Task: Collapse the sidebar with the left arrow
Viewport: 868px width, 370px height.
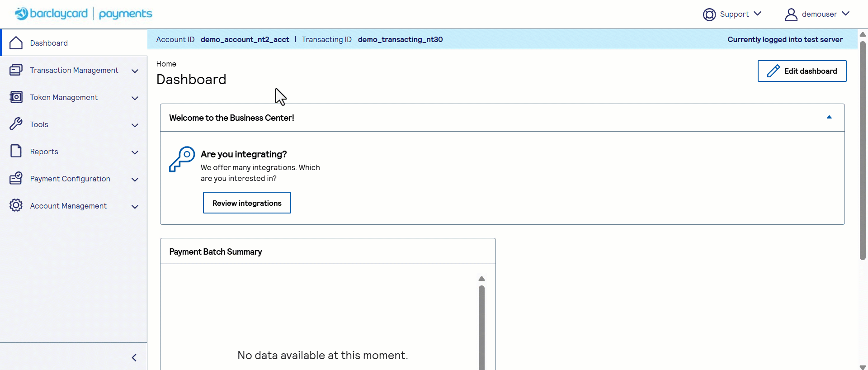Action: (134, 358)
